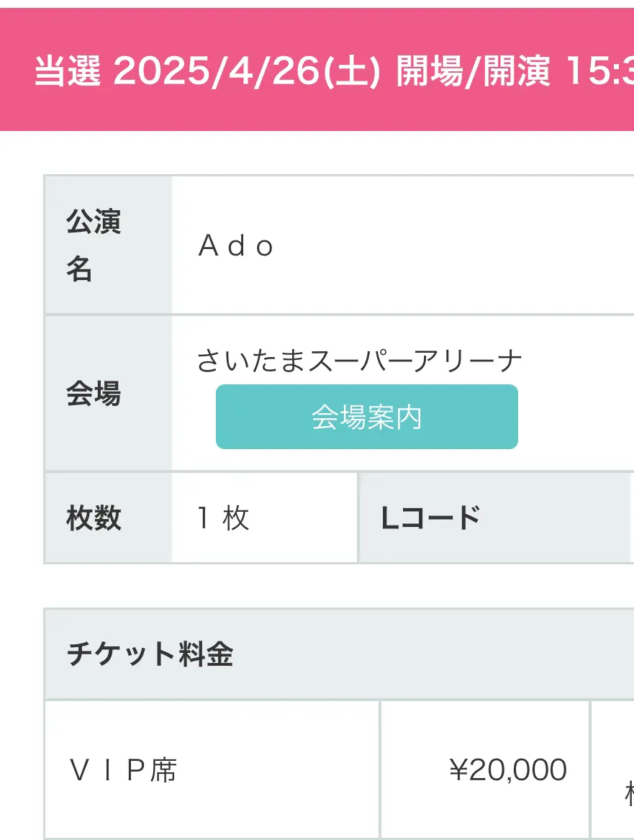Image resolution: width=634 pixels, height=840 pixels.
Task: Click the 枚数 label cell
Action: [x=109, y=518]
